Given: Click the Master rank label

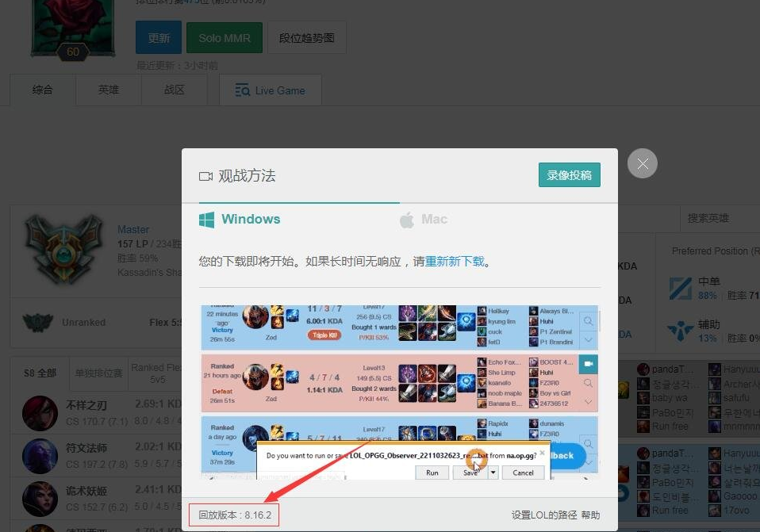Looking at the screenshot, I should [133, 230].
